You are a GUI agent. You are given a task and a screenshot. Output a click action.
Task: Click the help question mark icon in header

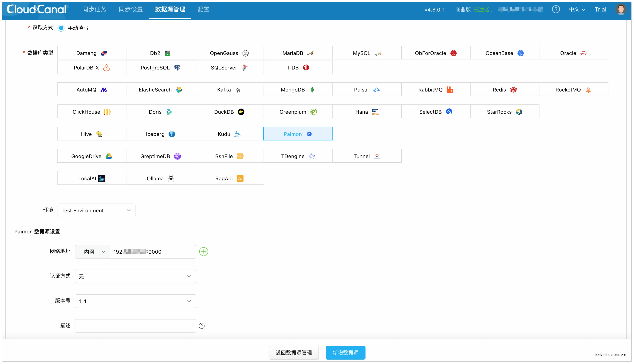click(556, 10)
